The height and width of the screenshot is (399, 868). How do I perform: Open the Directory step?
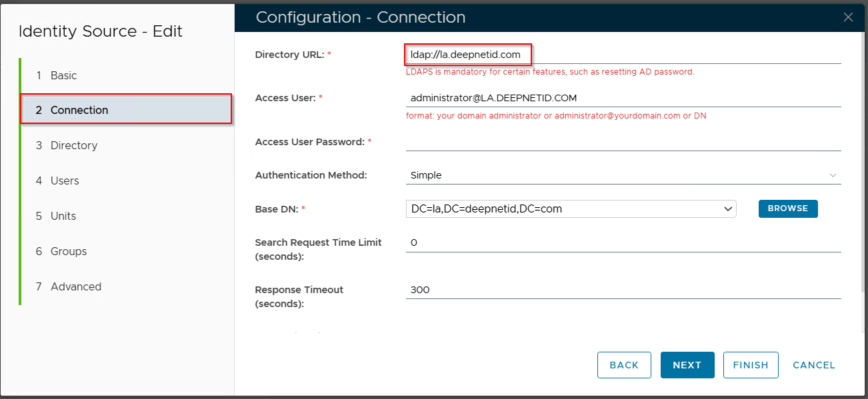pyautogui.click(x=73, y=145)
